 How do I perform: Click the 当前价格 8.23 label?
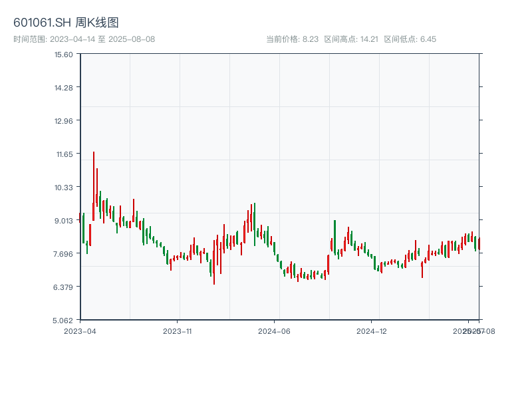point(292,39)
